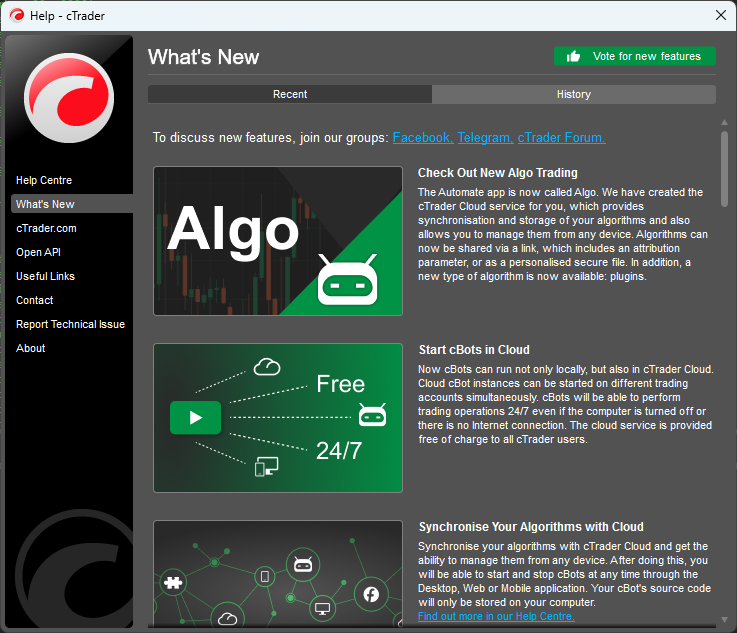Viewport: 737px width, 633px height.
Task: Open the cTrader.com sidebar item
Action: 46,228
